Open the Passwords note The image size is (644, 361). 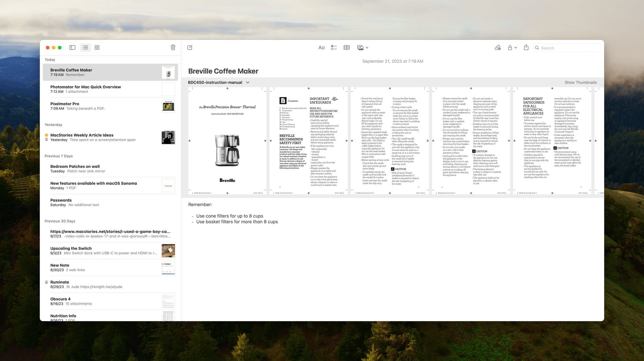(110, 202)
